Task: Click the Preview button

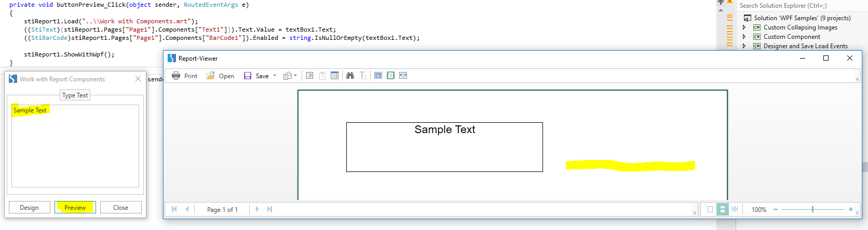Action: (75, 207)
